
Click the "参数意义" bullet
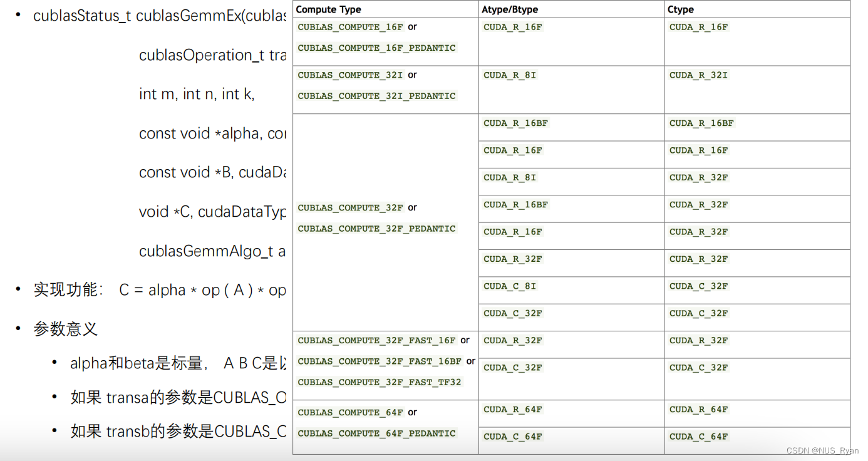[65, 329]
